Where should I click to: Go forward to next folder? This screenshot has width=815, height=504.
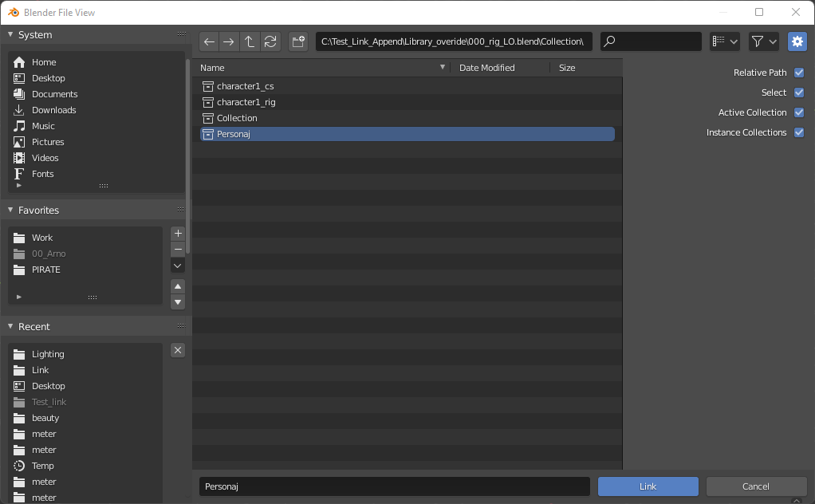coord(229,41)
